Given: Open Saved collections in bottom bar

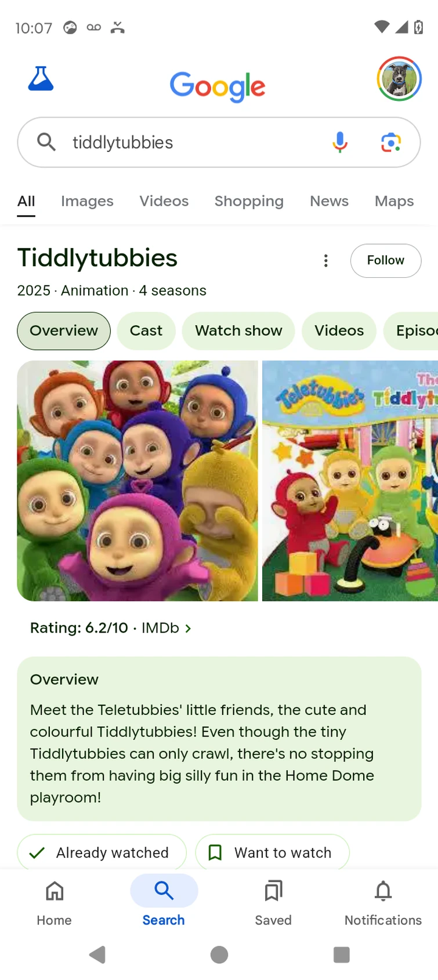Looking at the screenshot, I should coord(273,903).
